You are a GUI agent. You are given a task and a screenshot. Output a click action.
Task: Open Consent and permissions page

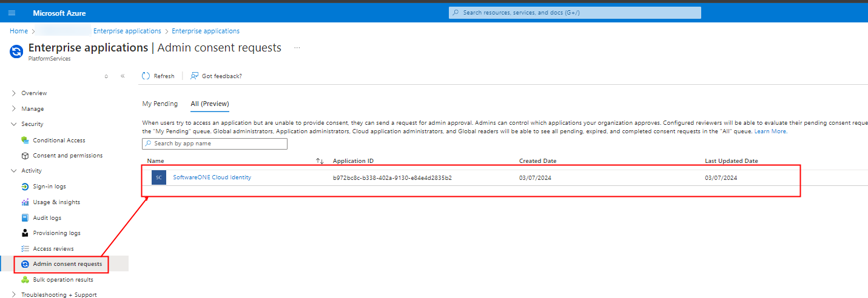(67, 156)
